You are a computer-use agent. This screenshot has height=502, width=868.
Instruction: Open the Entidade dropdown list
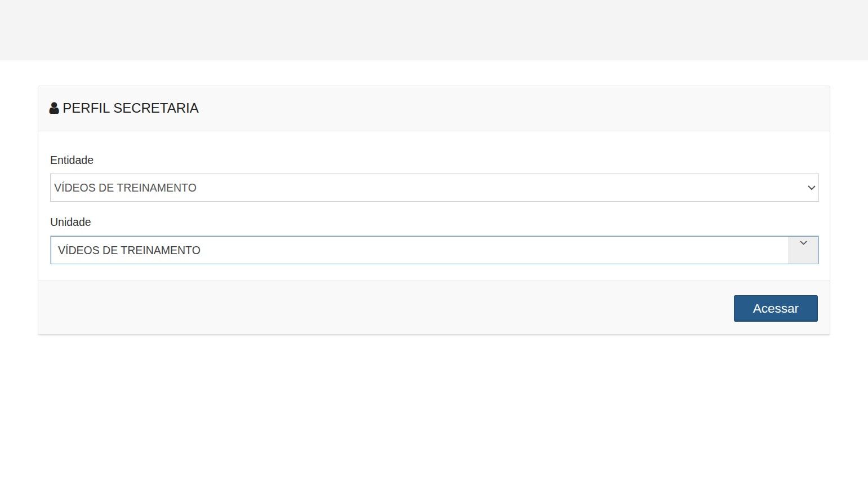(x=434, y=188)
